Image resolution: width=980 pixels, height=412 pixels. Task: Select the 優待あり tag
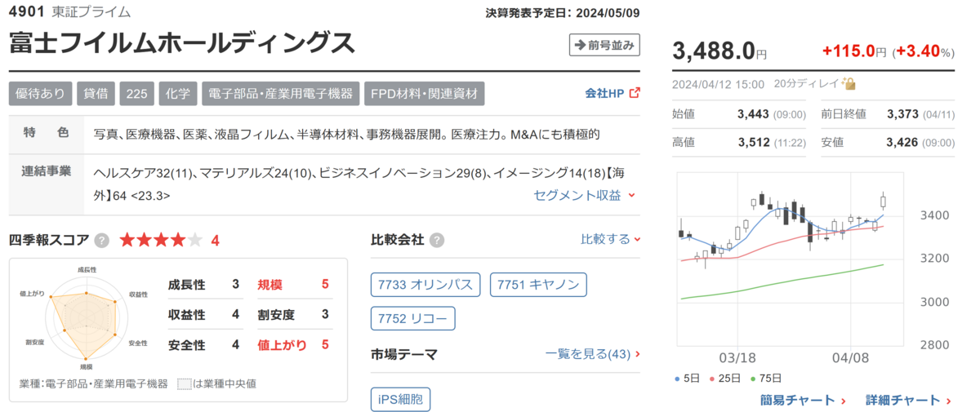click(x=41, y=93)
